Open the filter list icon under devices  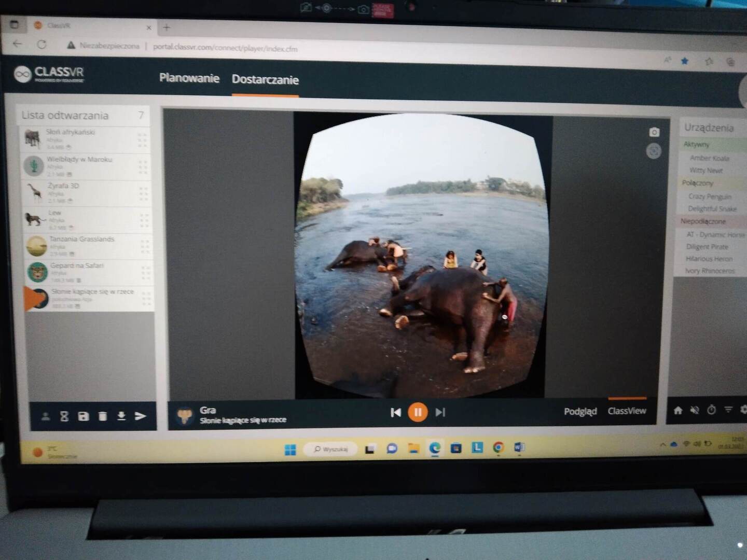click(728, 410)
